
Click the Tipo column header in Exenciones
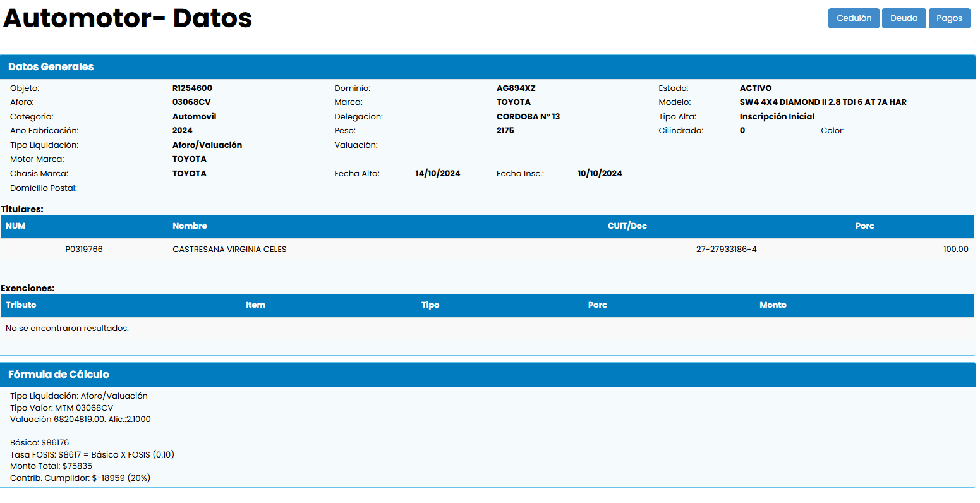pos(430,305)
